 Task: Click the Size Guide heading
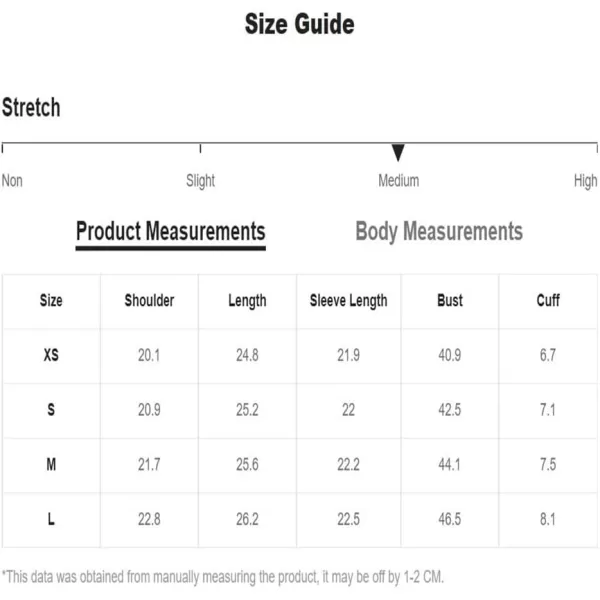pos(300,24)
